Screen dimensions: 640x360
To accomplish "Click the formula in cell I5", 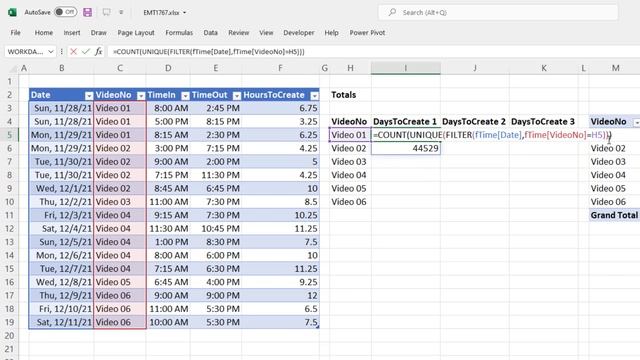I will tap(492, 135).
